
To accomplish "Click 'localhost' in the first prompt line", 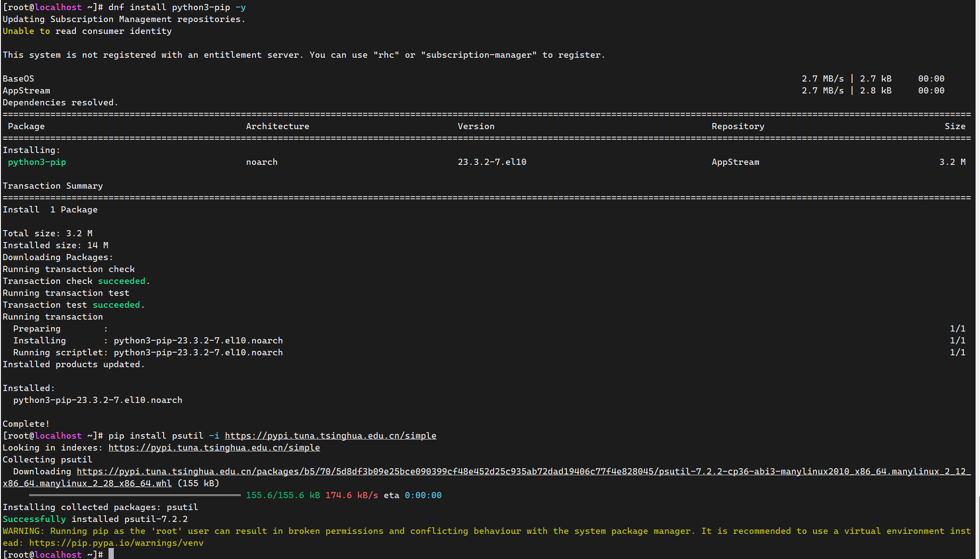I will pyautogui.click(x=58, y=7).
